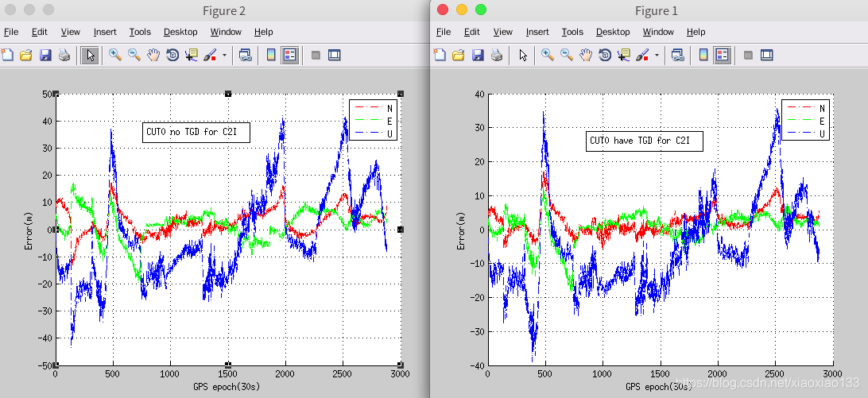868x398 pixels.
Task: Open File menu in Figure 2
Action: click(x=11, y=32)
